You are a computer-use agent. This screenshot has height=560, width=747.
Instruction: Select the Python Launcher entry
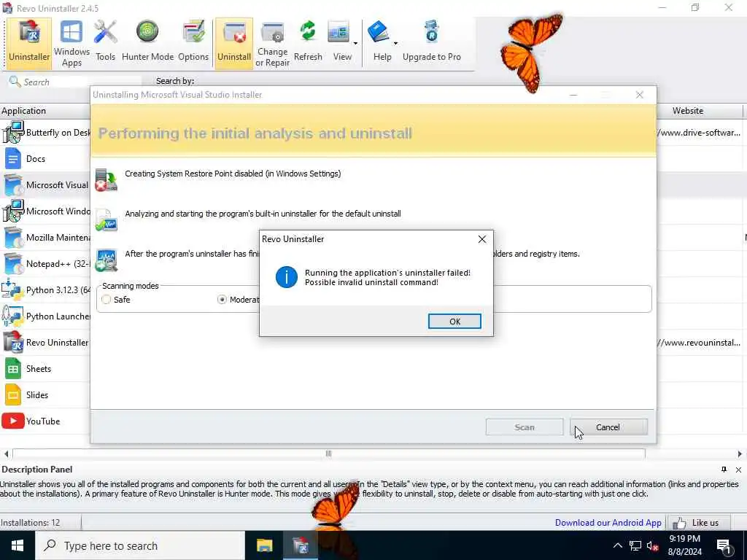(45, 316)
